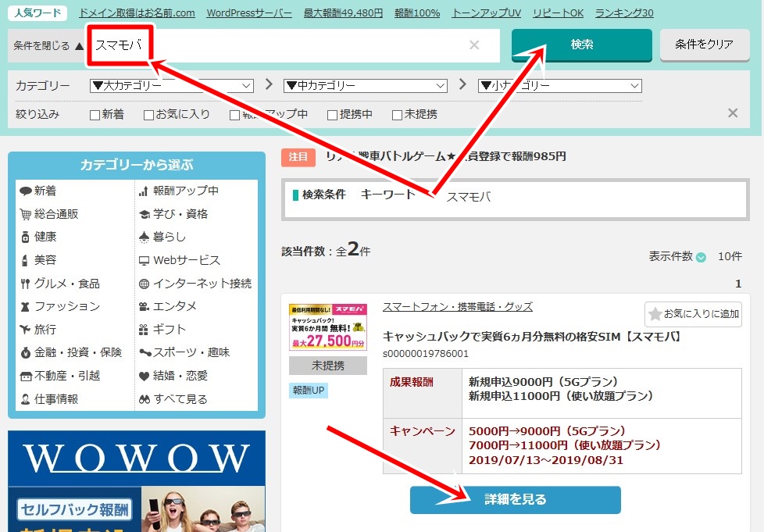Click the スマモバ program banner thumbnail
Image resolution: width=764 pixels, height=532 pixels.
pyautogui.click(x=328, y=327)
